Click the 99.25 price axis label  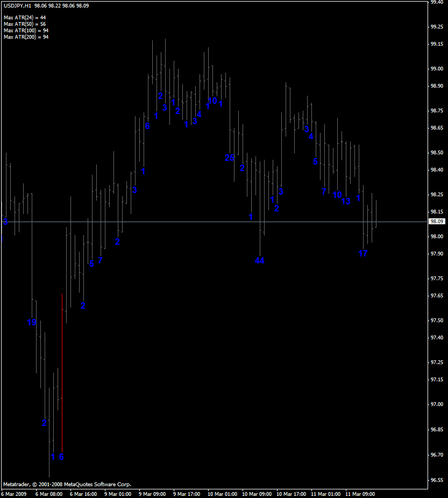[437, 27]
